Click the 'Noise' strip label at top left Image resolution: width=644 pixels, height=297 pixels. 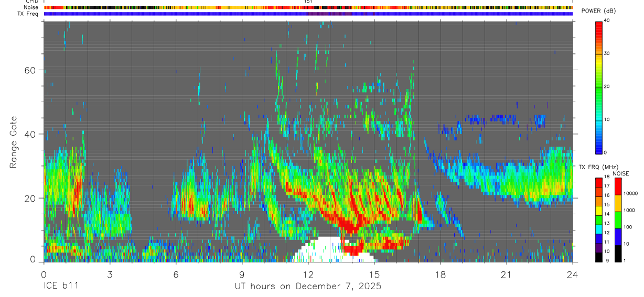coord(31,7)
